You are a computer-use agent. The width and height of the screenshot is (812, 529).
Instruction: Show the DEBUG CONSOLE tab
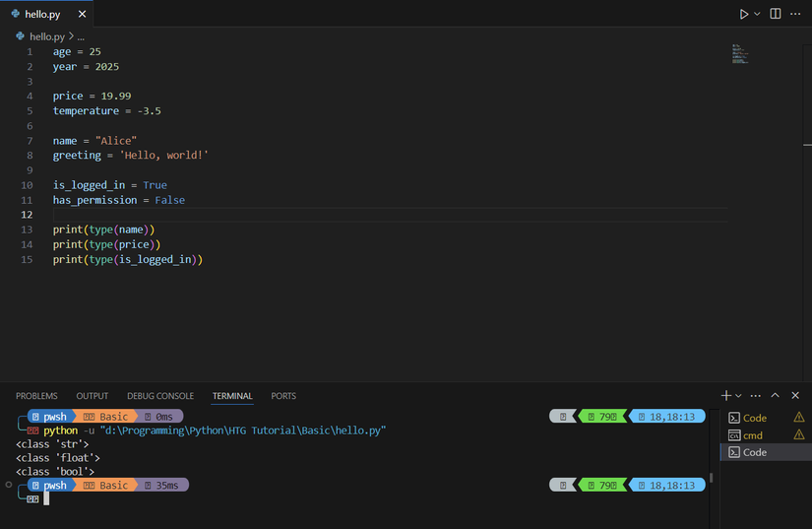pyautogui.click(x=160, y=396)
